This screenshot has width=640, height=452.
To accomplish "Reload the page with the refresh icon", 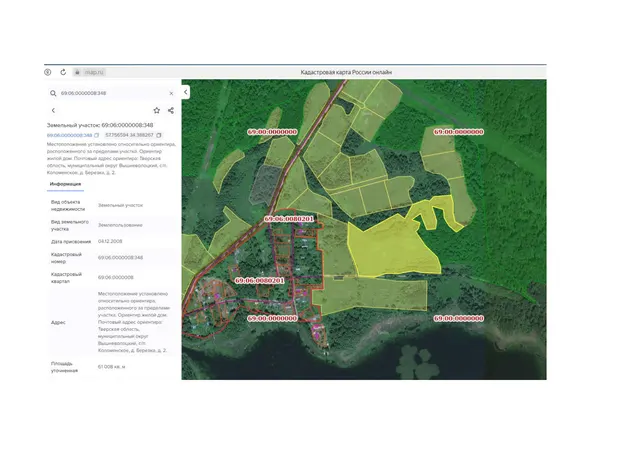I will (63, 72).
